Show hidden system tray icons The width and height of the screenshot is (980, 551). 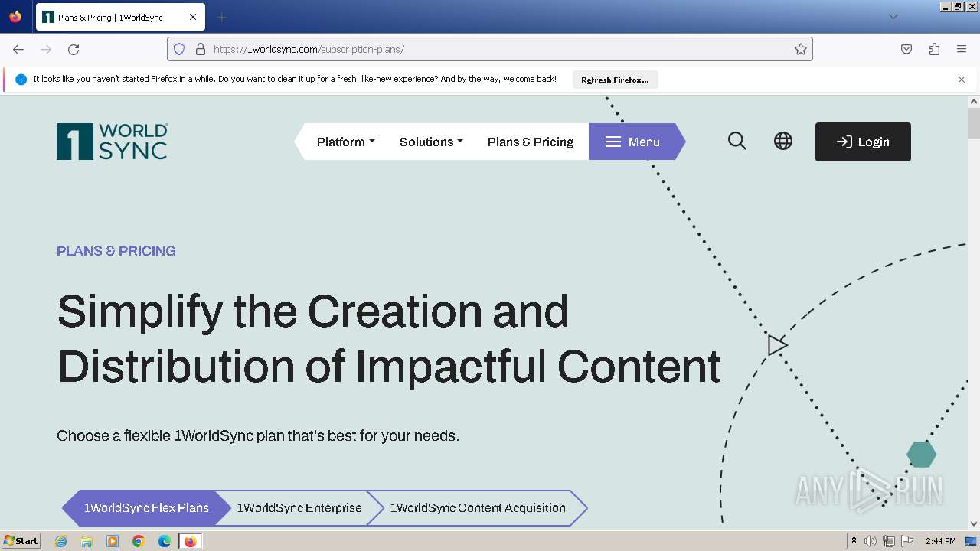(854, 541)
